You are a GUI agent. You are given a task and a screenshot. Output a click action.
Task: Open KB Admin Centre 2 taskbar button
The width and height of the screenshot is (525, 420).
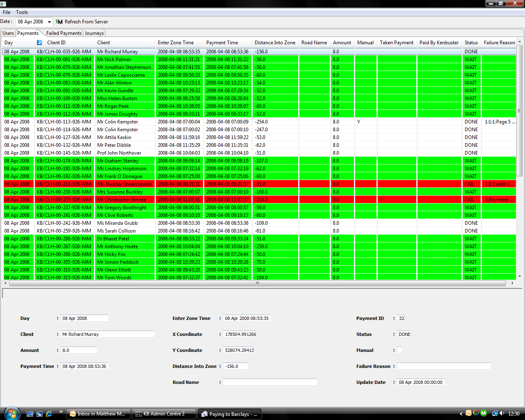coord(164,414)
